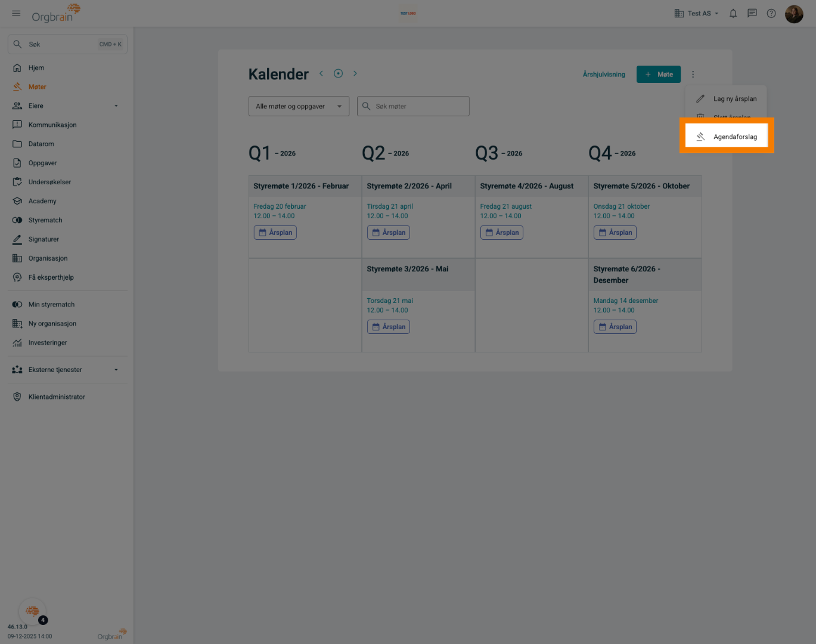Click the Orgbrain logo in the header
The image size is (816, 644).
coord(56,13)
